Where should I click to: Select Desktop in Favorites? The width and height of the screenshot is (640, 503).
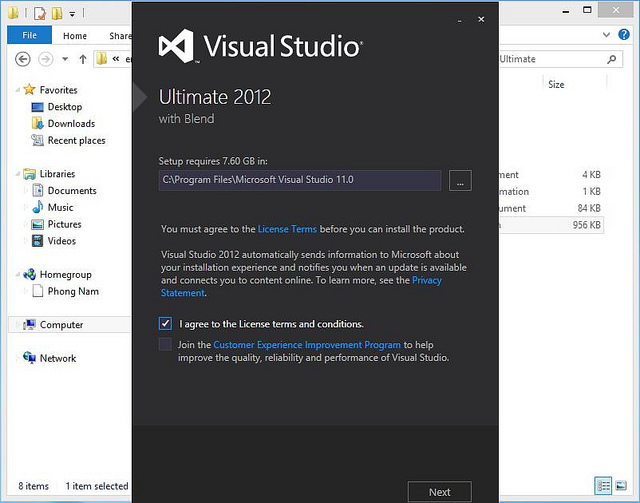tap(65, 107)
